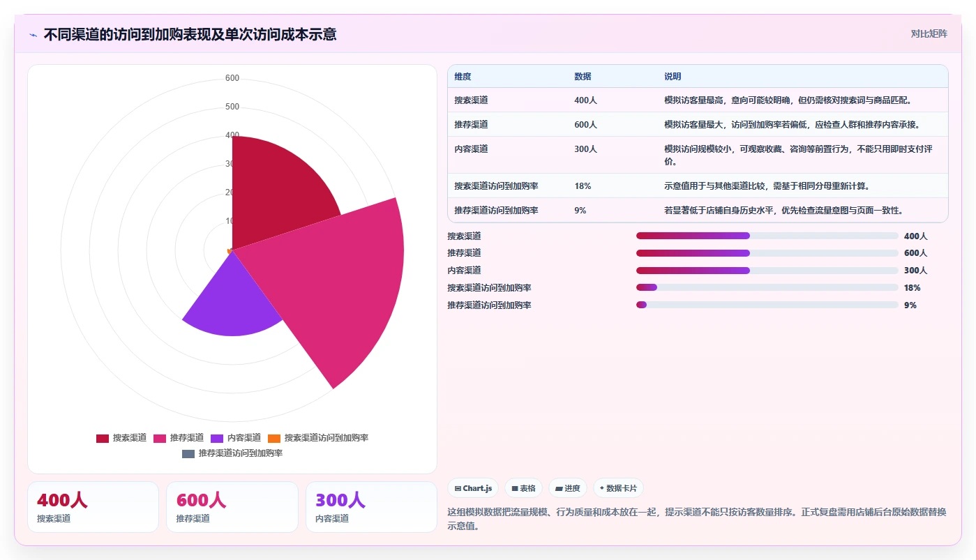Click 搜索渠道 legend text label

[130, 438]
